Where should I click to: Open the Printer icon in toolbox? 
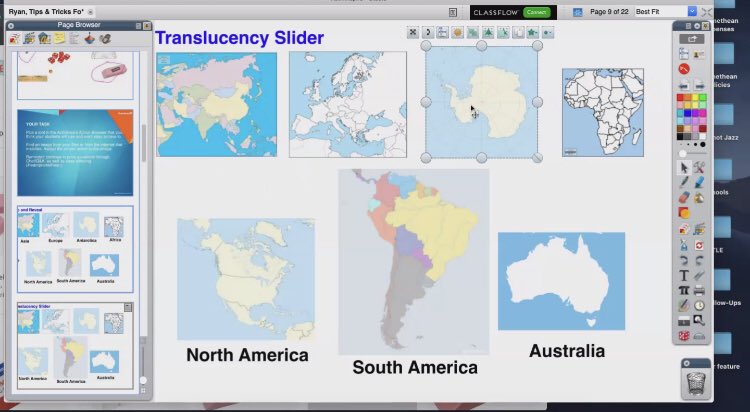point(699,290)
